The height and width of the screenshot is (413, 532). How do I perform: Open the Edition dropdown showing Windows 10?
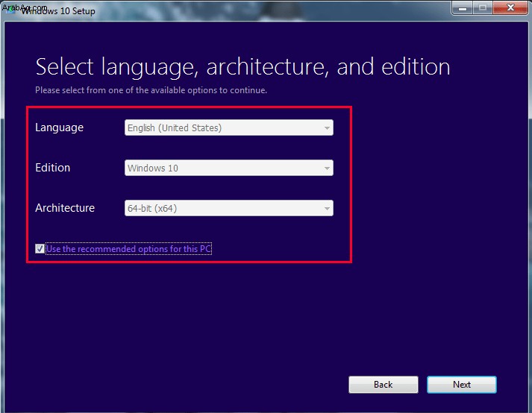(228, 168)
